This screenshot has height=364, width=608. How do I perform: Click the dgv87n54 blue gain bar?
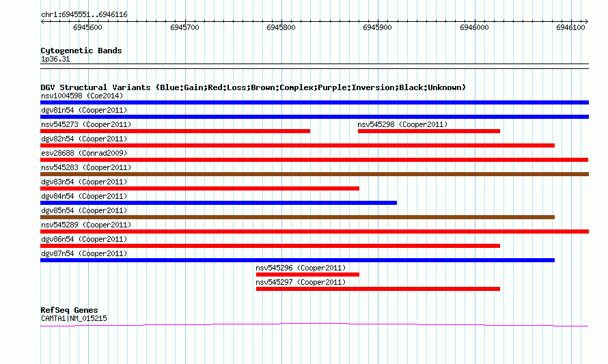(x=297, y=260)
